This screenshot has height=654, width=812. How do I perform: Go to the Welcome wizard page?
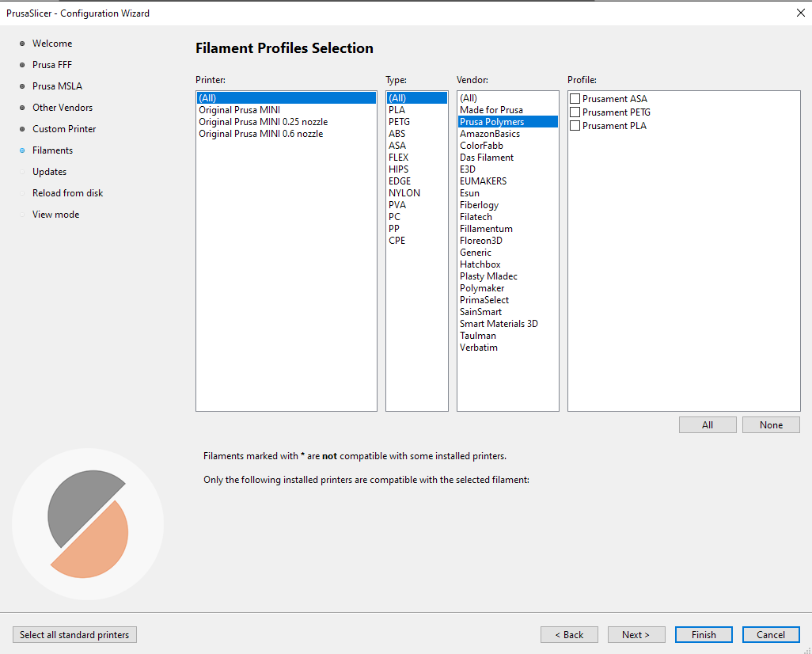pos(52,44)
